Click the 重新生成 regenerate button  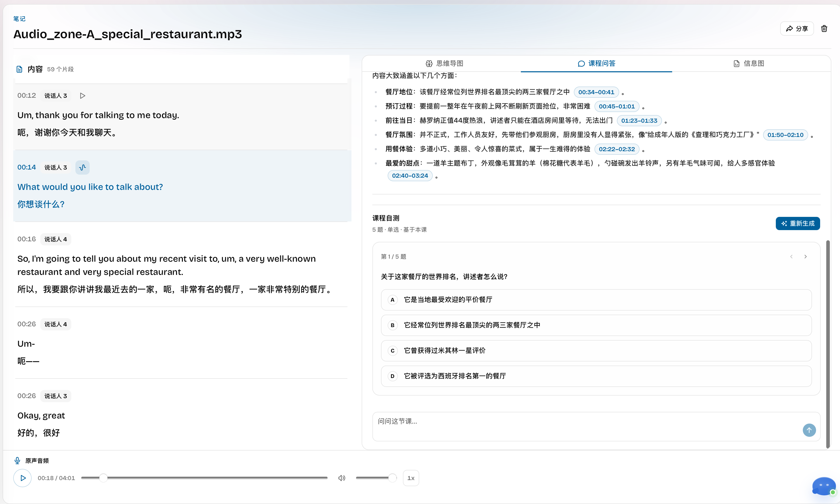coord(797,223)
